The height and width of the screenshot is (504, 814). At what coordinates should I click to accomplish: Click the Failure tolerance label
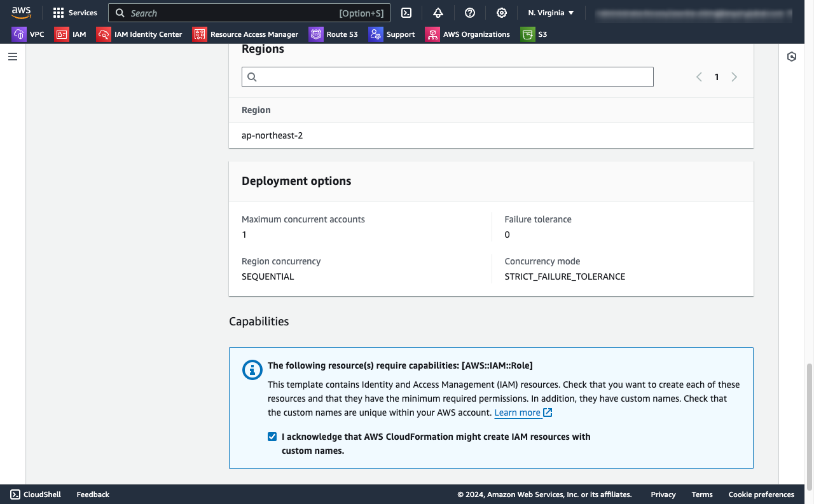538,219
